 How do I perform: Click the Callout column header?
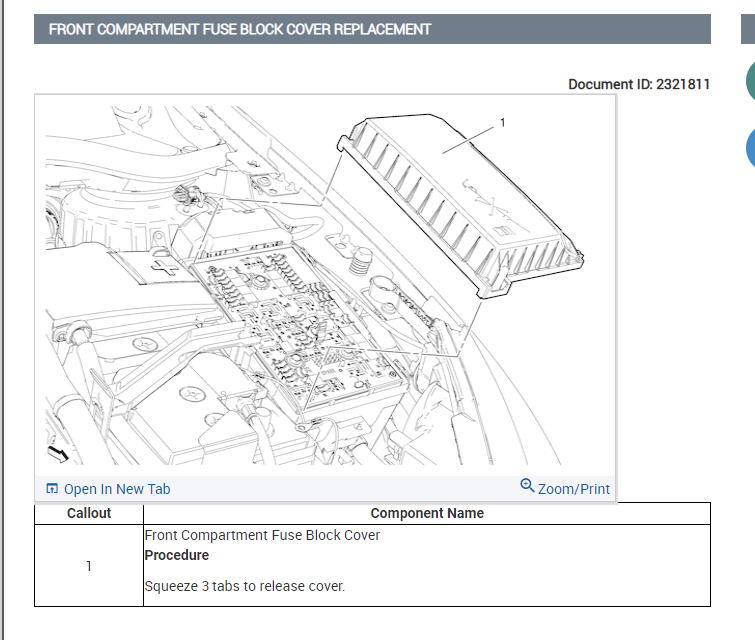(x=89, y=513)
